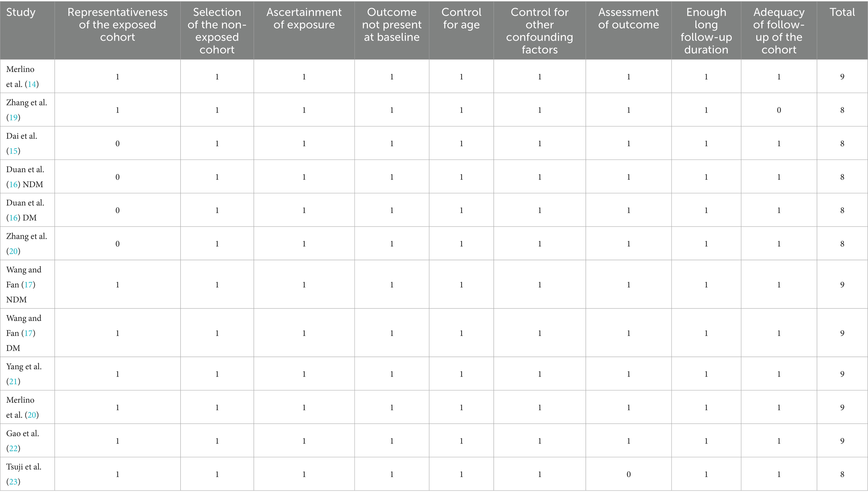The image size is (868, 496).
Task: Open reference 16 in Duan NDM row
Action: [x=13, y=184]
